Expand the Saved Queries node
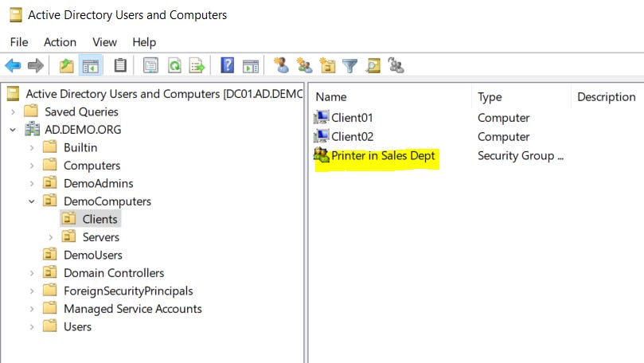 14,111
